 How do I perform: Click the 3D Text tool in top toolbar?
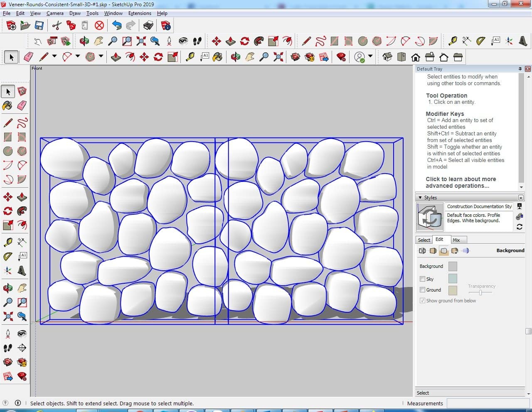tap(523, 41)
